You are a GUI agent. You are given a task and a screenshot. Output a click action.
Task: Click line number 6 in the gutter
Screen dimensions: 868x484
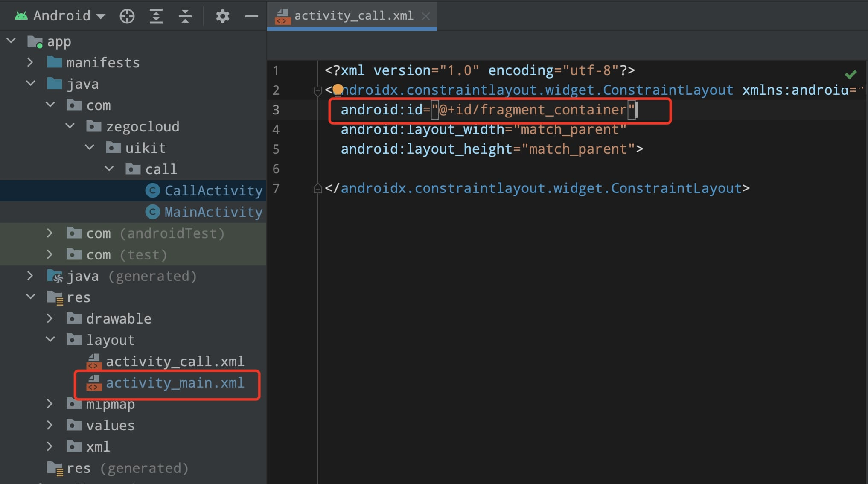pyautogui.click(x=276, y=169)
